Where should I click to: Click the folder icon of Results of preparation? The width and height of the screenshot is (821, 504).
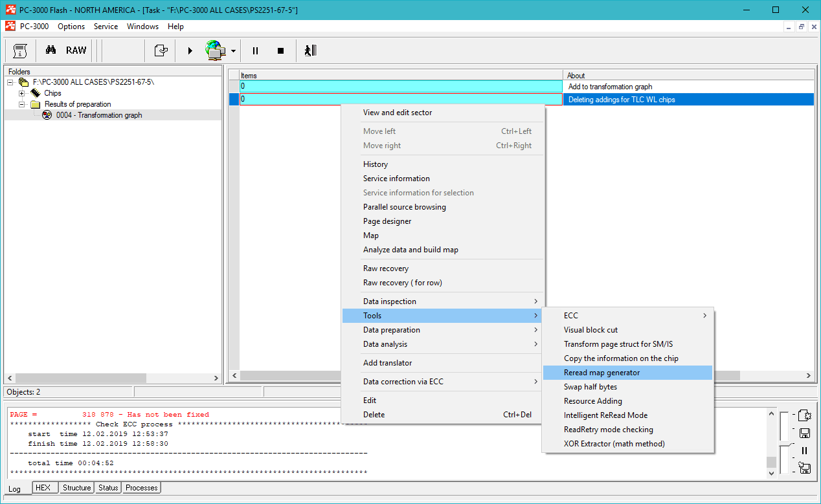pyautogui.click(x=36, y=104)
